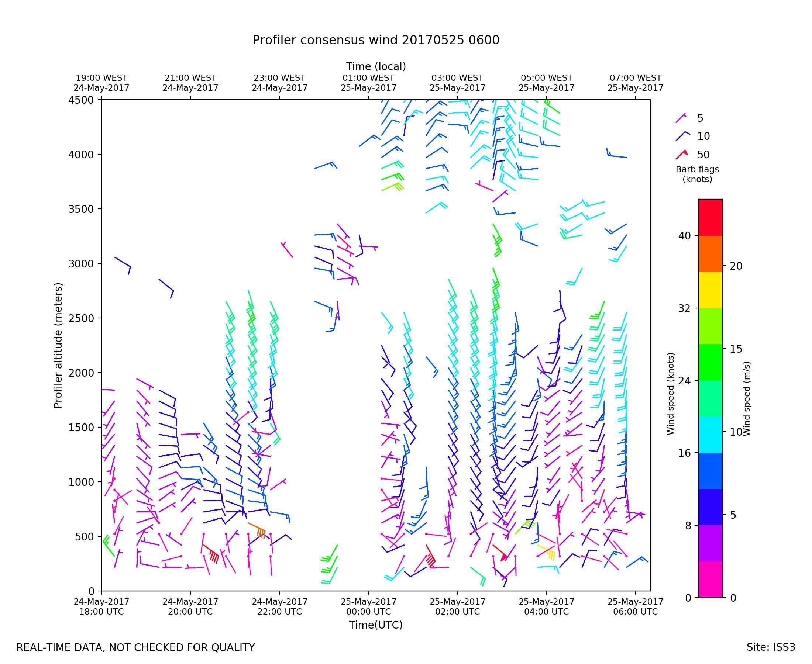Click the 2000 altitude tick label
812x664 pixels.
click(81, 373)
